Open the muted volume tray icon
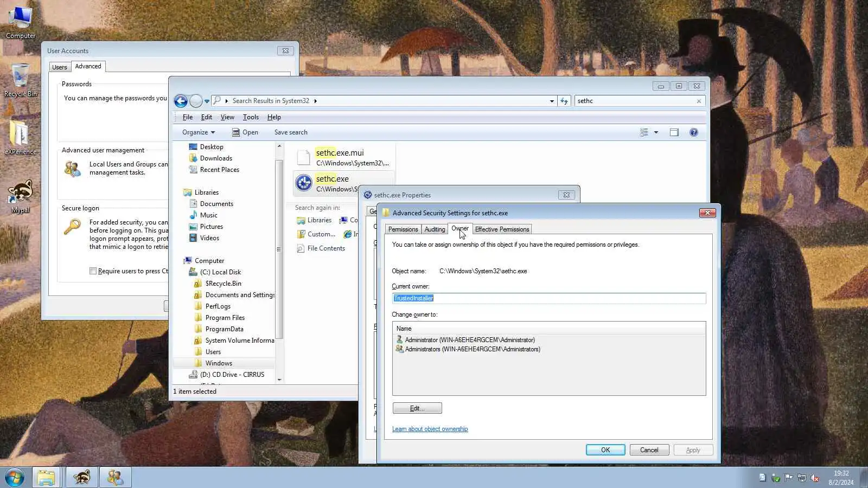 [814, 478]
